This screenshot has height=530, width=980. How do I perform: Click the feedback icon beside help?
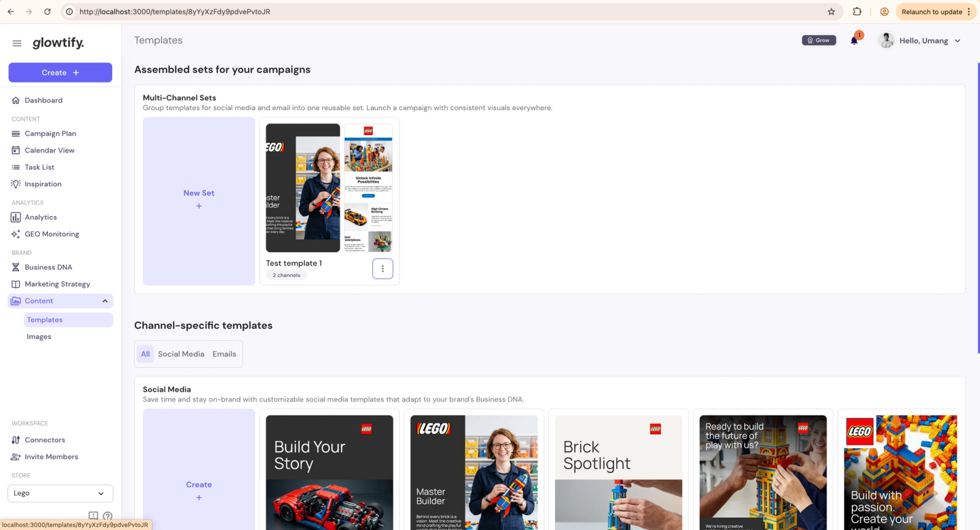[93, 516]
